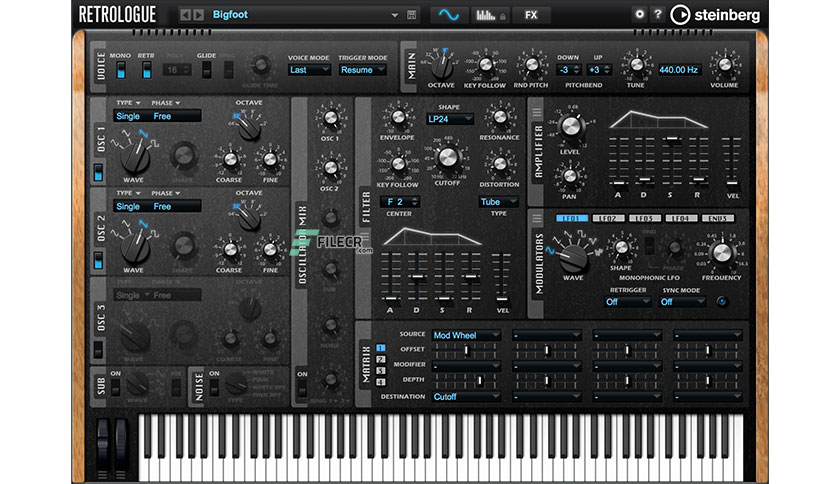Open the options gear icon
This screenshot has width=836, height=484.
click(x=639, y=14)
